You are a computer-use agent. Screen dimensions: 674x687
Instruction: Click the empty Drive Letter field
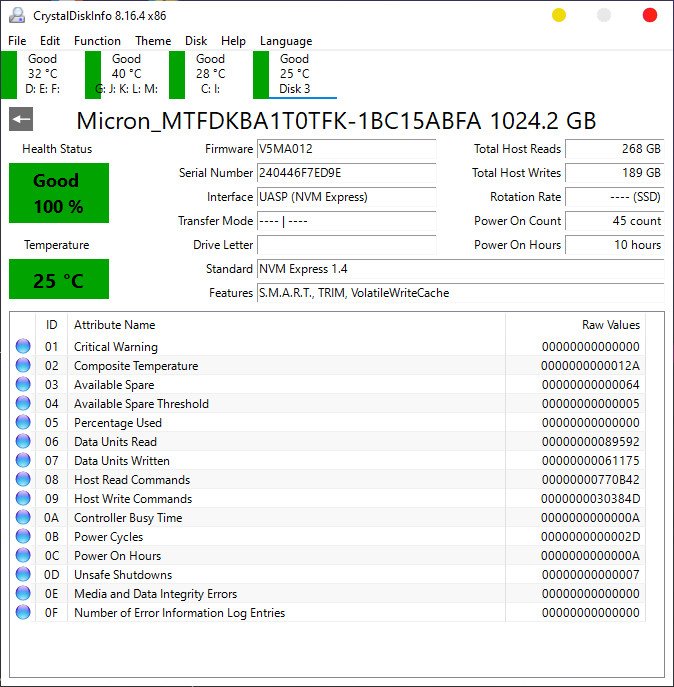(346, 245)
